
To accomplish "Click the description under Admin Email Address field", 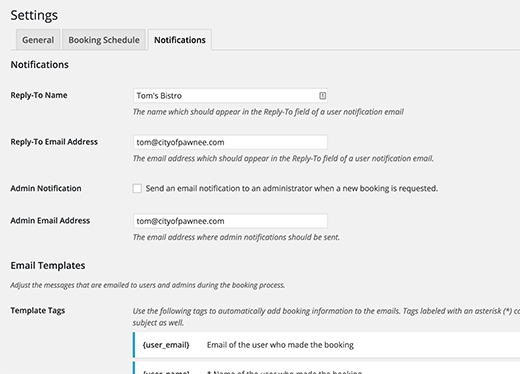I will pyautogui.click(x=236, y=237).
